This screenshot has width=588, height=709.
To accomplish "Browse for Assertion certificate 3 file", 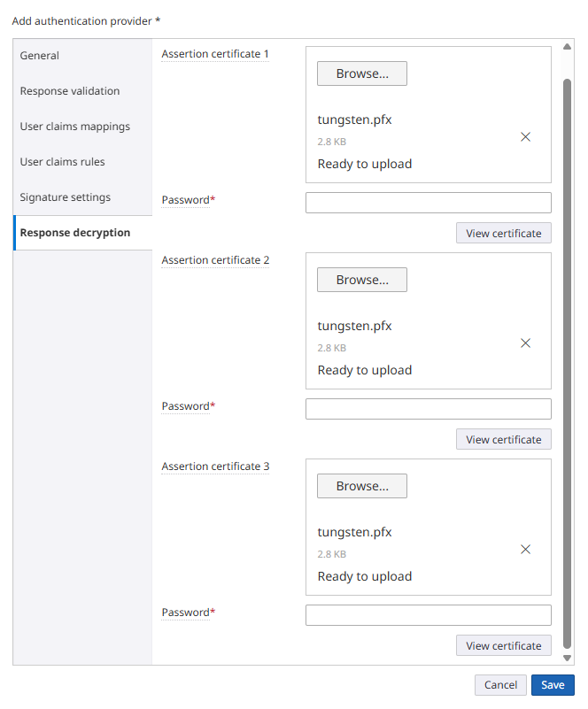I will (361, 486).
